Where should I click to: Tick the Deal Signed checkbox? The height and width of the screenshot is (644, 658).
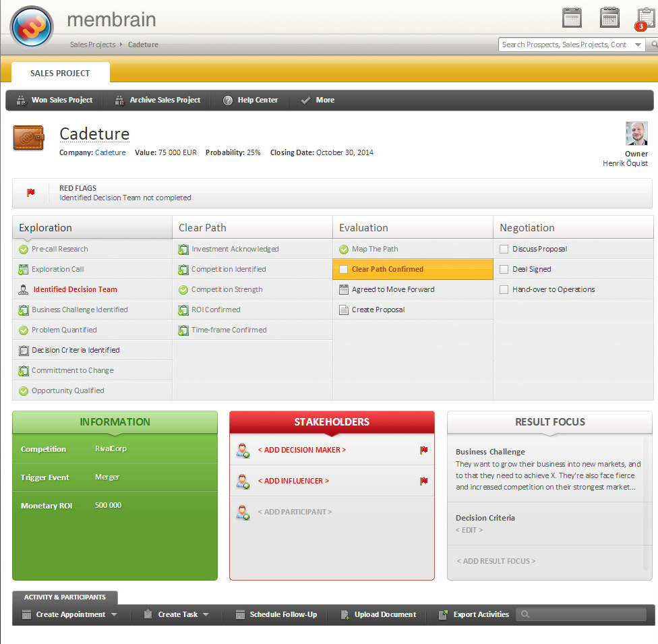point(504,269)
